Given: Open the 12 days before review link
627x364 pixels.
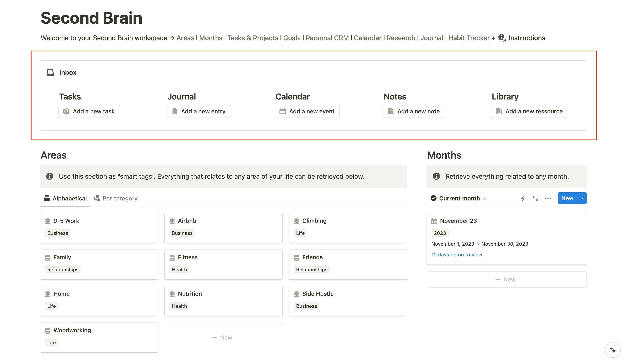Looking at the screenshot, I should 457,255.
